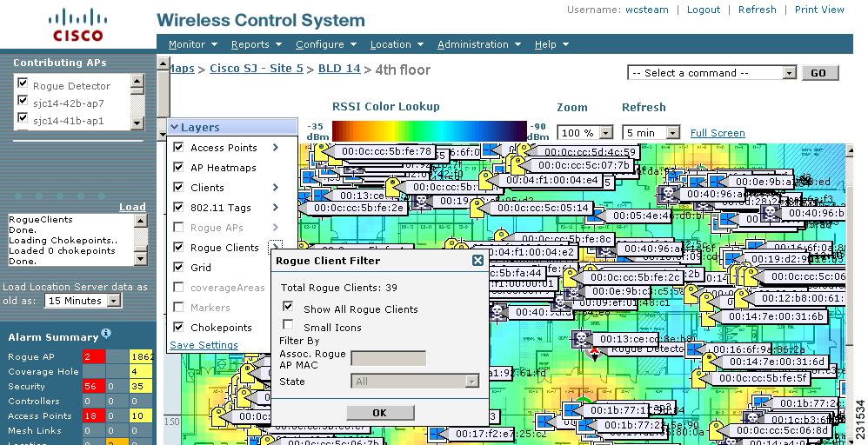Expand Clients layer options arrow
This screenshot has width=868, height=445.
coord(275,187)
